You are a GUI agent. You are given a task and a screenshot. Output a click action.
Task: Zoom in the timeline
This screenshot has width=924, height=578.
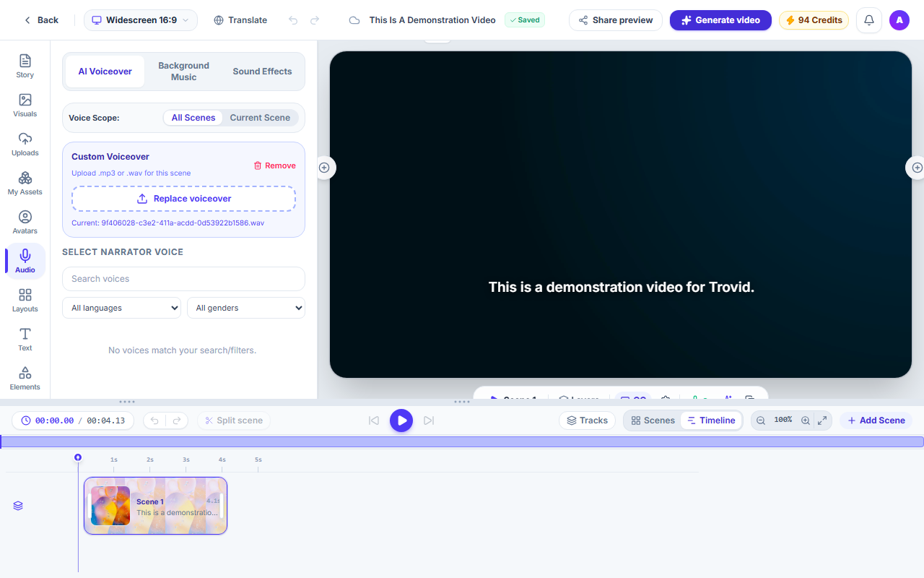click(x=806, y=420)
